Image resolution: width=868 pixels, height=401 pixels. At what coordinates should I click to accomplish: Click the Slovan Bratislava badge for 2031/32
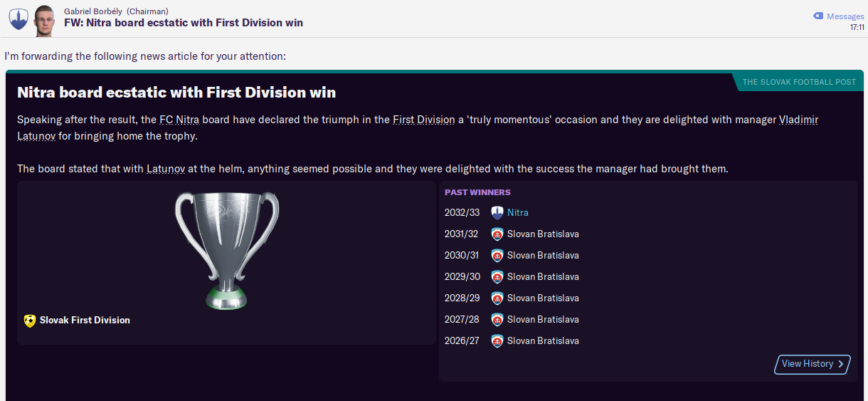click(497, 234)
